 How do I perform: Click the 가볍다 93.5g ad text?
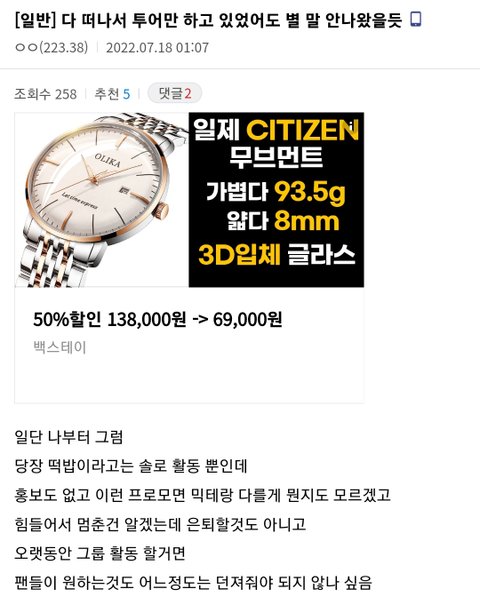tap(276, 191)
